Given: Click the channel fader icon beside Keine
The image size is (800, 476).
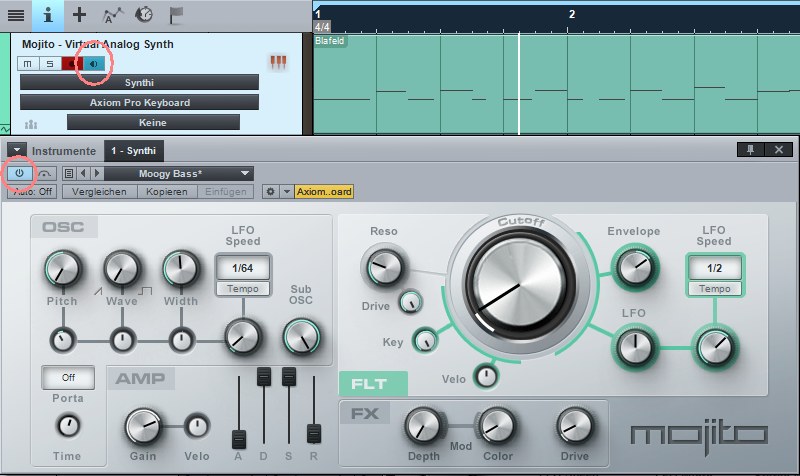Looking at the screenshot, I should click(31, 124).
